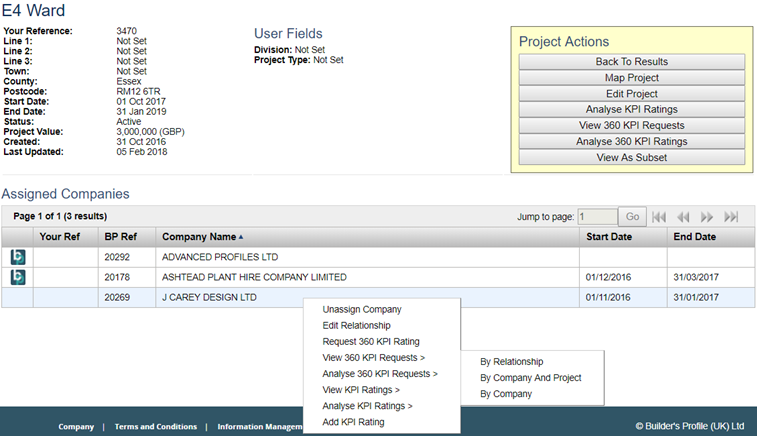Click Builder's Profile (UK) Ltd copyright text
This screenshot has height=436, width=757.
pyautogui.click(x=689, y=426)
